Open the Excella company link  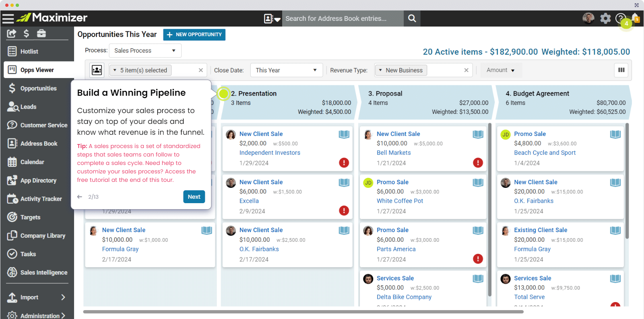coord(249,201)
